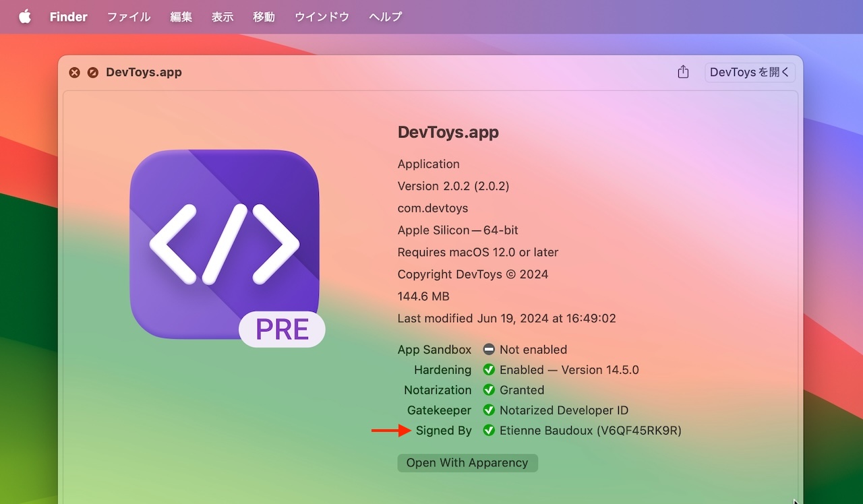Open the Apple menu
Viewport: 863px width, 504px height.
pyautogui.click(x=25, y=17)
